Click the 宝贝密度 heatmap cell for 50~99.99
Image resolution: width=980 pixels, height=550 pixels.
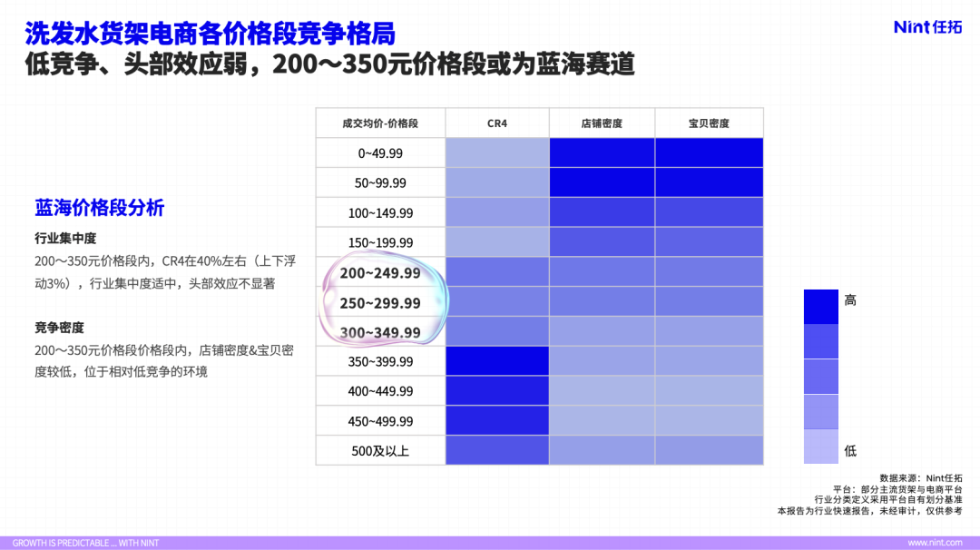pyautogui.click(x=710, y=183)
